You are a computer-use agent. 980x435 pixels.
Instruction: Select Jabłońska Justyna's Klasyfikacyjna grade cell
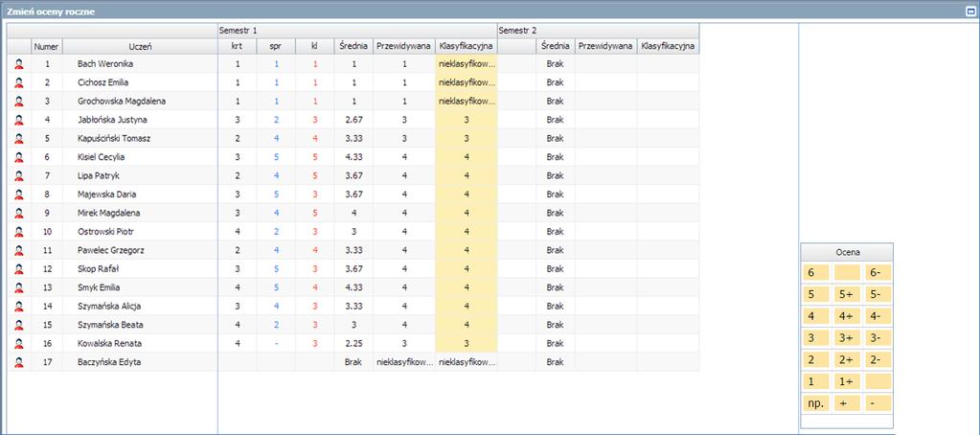pyautogui.click(x=467, y=120)
